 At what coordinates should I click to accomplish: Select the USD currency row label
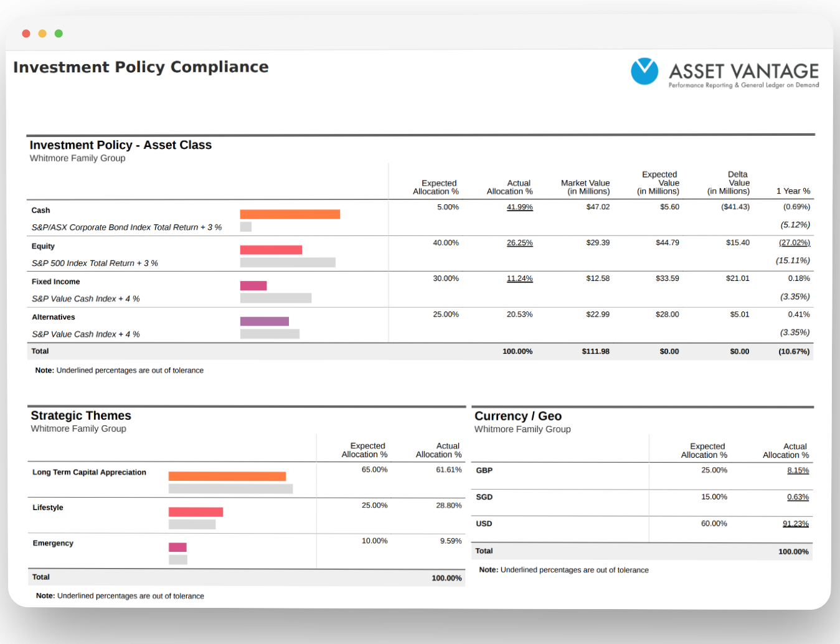[484, 524]
